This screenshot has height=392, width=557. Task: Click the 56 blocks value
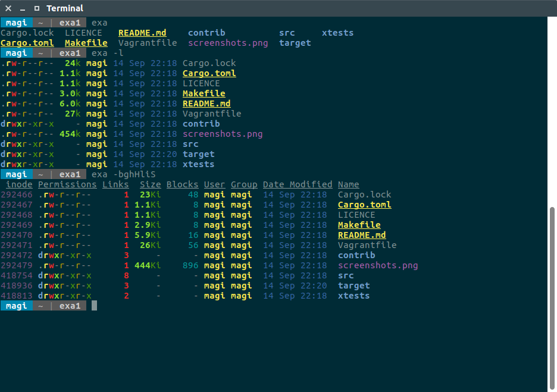[193, 245]
